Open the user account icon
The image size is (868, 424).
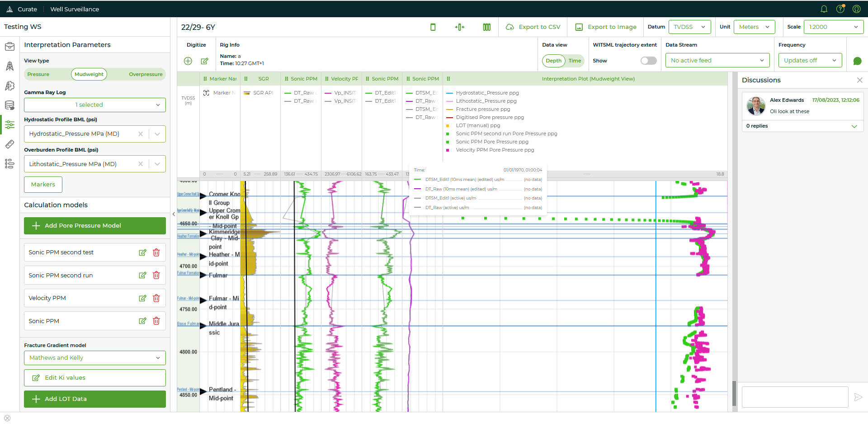(x=856, y=9)
